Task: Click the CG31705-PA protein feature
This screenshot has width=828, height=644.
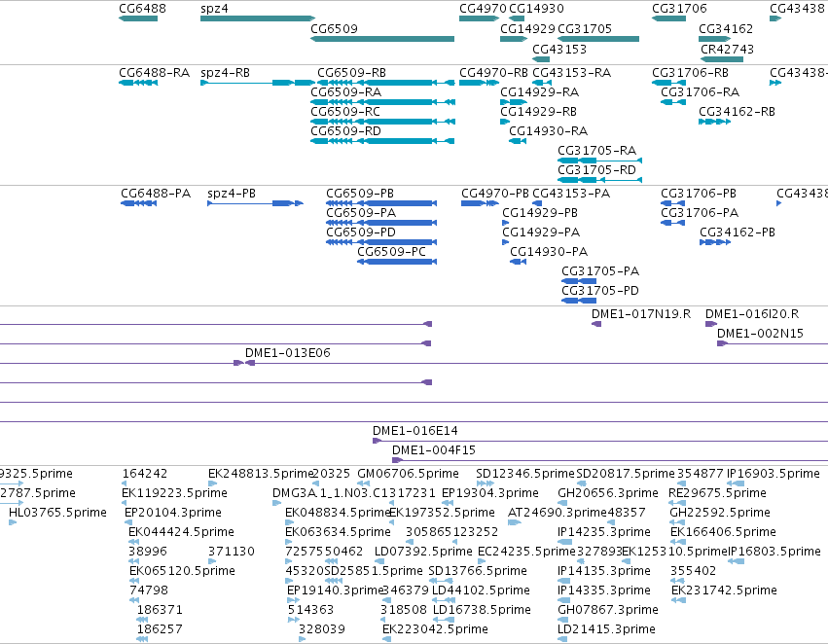Action: click(579, 281)
